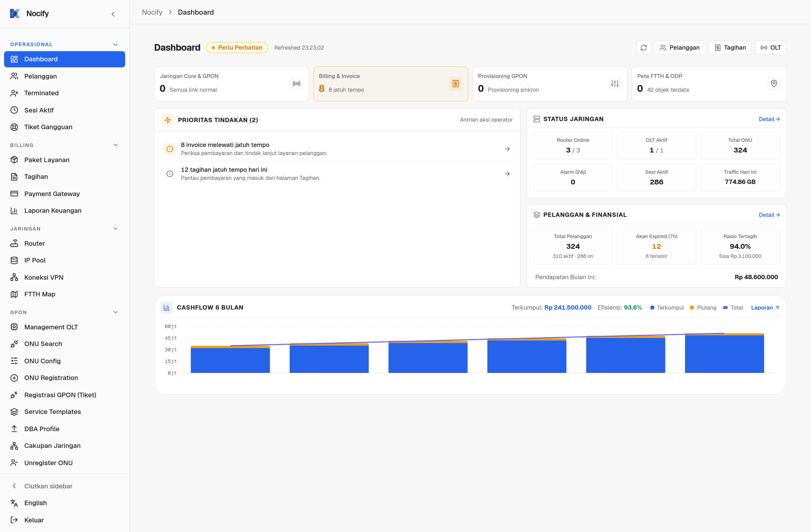The image size is (811, 532).
Task: Click the lightning icon beside Prioritas Tindakan
Action: (168, 120)
